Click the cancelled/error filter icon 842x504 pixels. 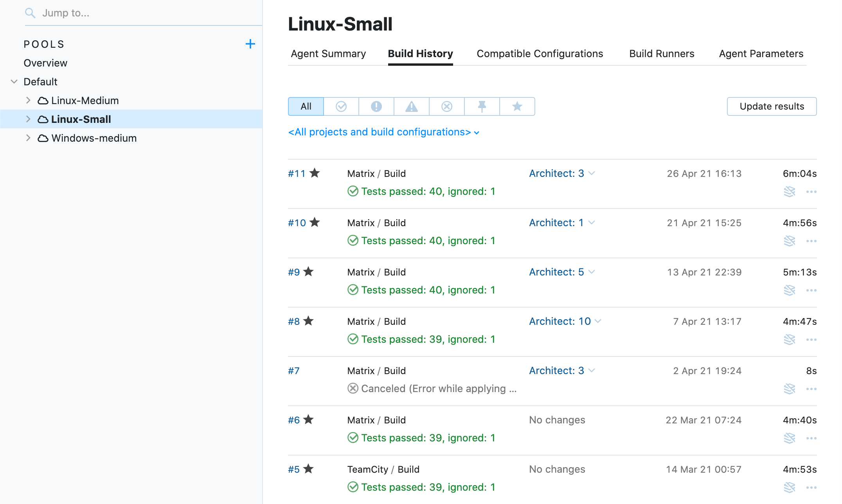tap(446, 106)
